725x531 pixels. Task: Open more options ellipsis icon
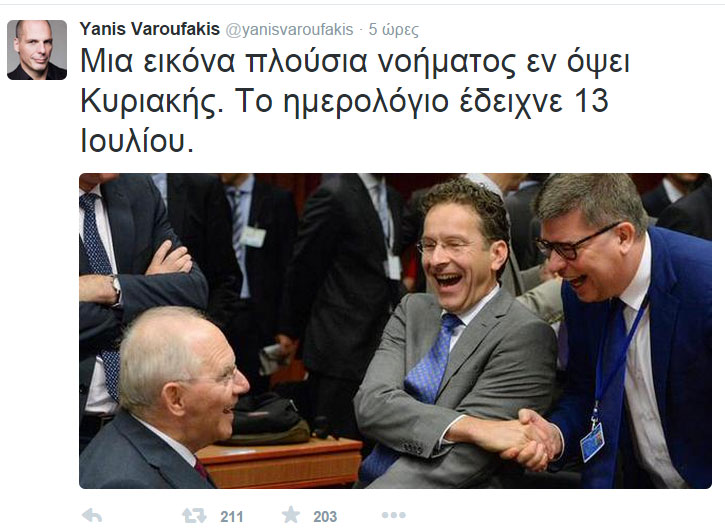click(393, 515)
